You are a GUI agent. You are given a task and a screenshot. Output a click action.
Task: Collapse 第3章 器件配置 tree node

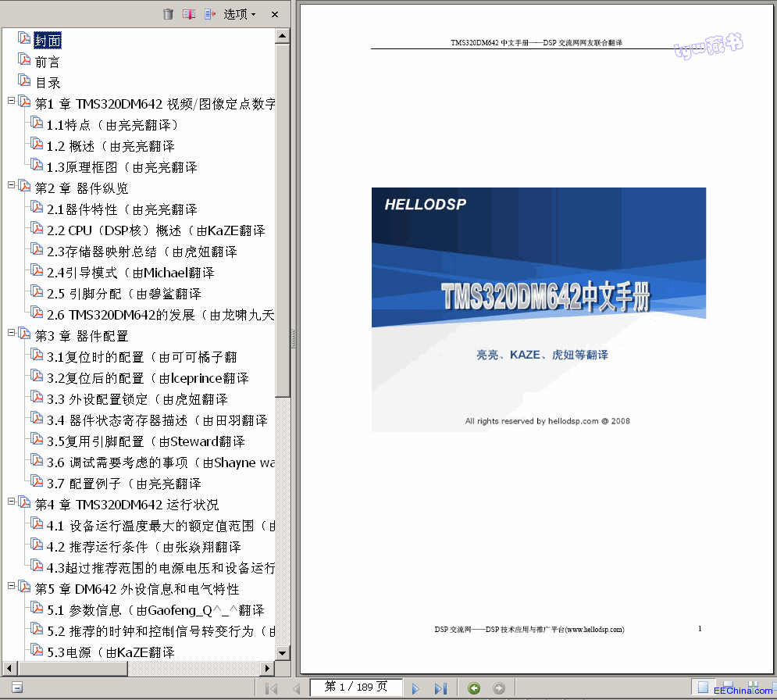tap(12, 333)
